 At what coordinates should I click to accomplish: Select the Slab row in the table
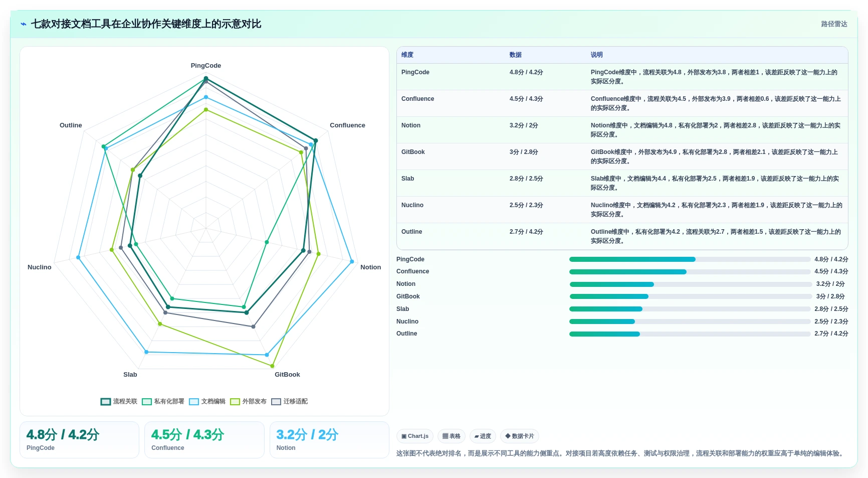pos(622,183)
